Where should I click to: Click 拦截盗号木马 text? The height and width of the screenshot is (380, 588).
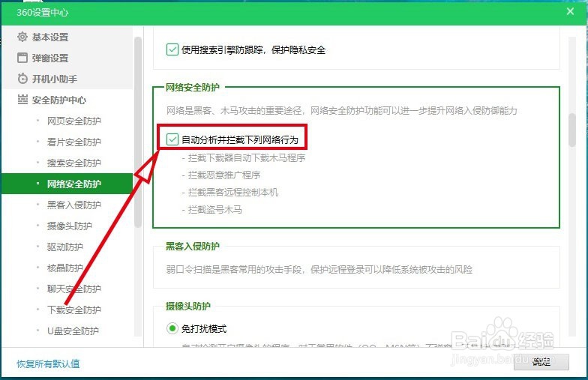214,210
